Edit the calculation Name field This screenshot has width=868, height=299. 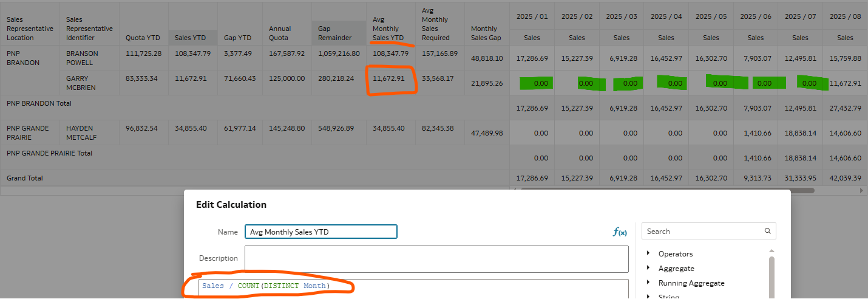(320, 232)
